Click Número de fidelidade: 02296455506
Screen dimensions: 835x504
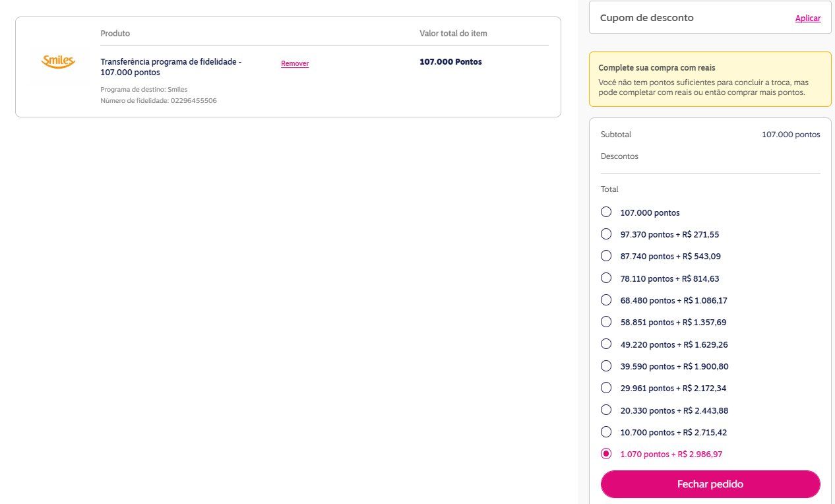pos(158,101)
